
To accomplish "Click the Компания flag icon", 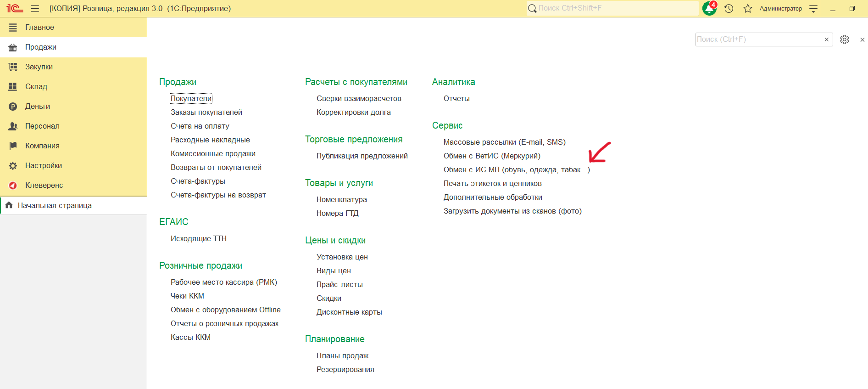I will tap(13, 146).
